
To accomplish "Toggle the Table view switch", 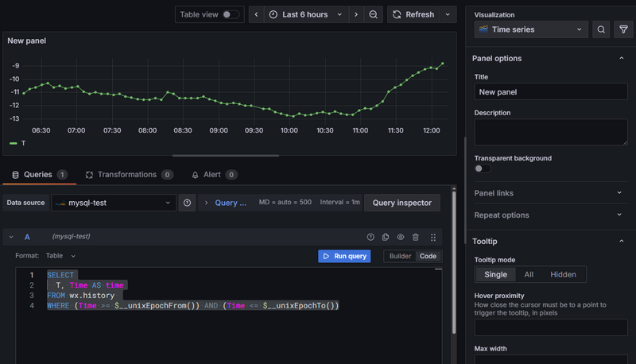I will [x=231, y=14].
